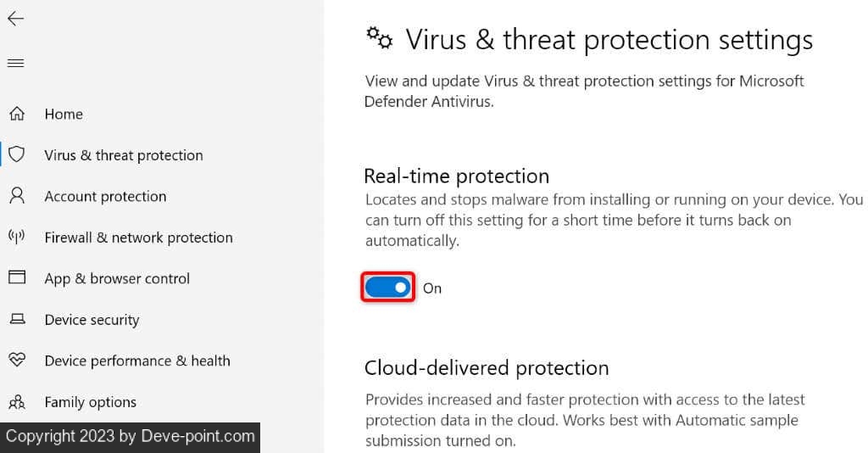Click the Device performance heart icon
This screenshot has width=868, height=453.
(17, 360)
